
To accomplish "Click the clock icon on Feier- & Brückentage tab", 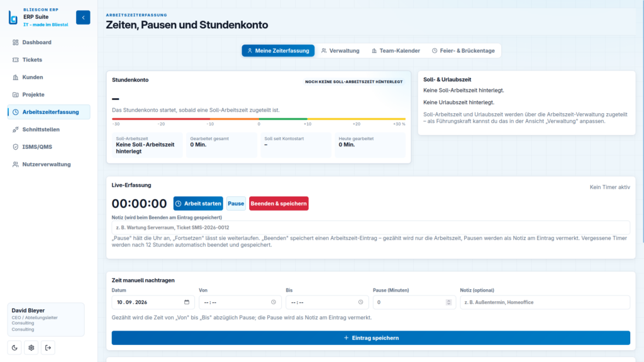I will click(435, 50).
